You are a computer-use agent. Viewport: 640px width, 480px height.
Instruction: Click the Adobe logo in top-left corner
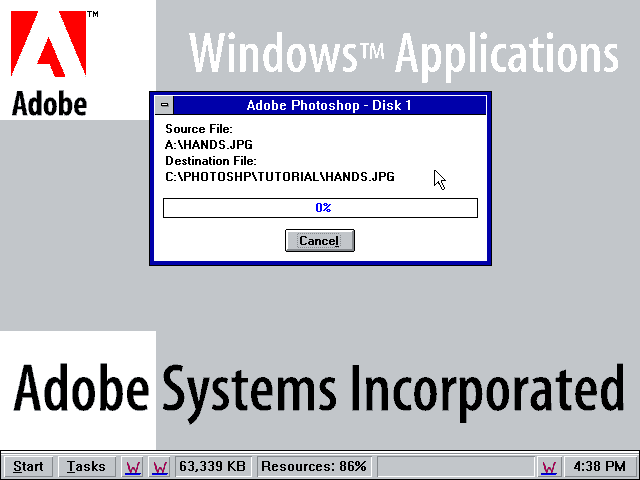pyautogui.click(x=50, y=58)
